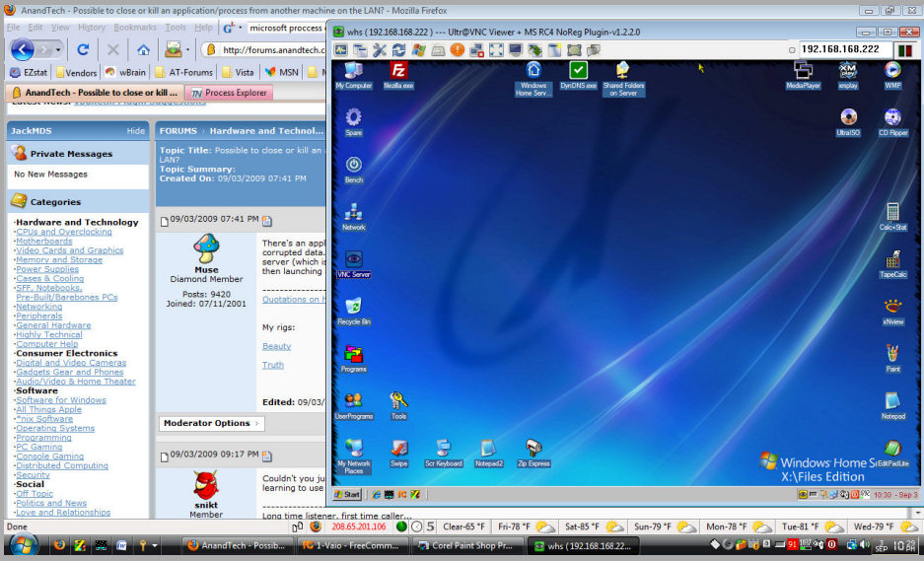Launch the Scr Keyboard shortcut

coord(444,453)
